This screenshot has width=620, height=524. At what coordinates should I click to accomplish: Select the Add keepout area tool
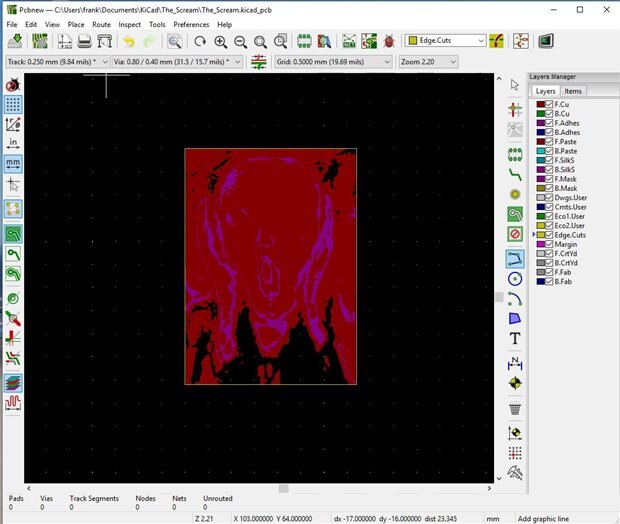pyautogui.click(x=515, y=234)
